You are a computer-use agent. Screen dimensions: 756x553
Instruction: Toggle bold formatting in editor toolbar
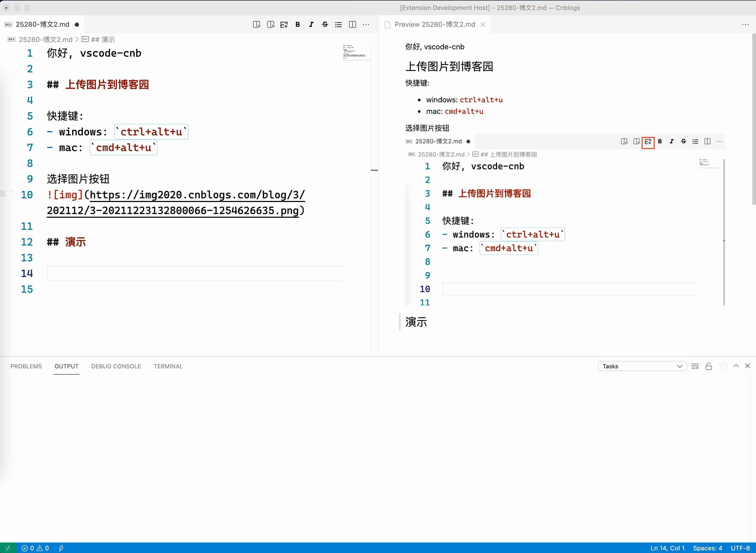pos(297,24)
